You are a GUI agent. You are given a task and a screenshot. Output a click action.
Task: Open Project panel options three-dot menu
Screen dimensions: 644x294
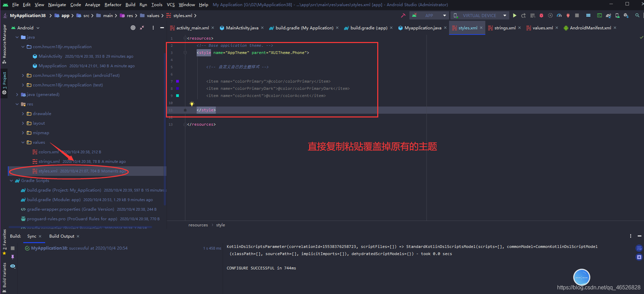click(x=153, y=28)
